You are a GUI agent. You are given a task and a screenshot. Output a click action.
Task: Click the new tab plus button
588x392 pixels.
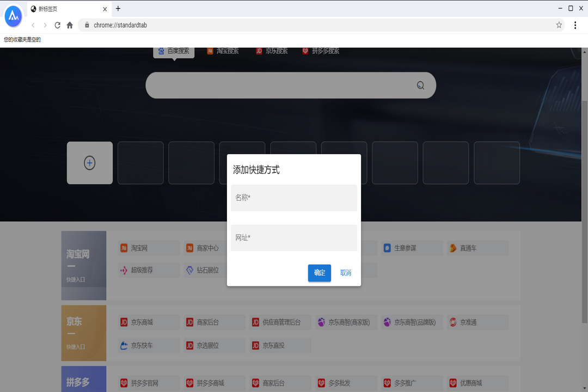[118, 8]
